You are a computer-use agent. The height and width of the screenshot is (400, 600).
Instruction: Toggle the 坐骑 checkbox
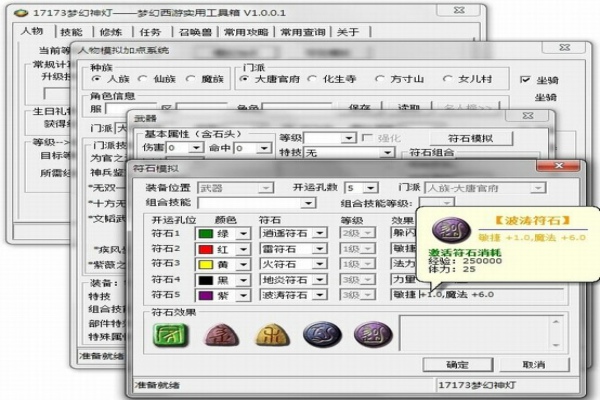[x=525, y=80]
